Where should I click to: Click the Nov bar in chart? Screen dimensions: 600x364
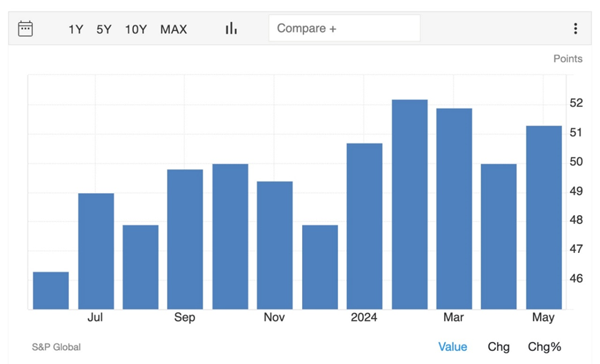click(274, 245)
